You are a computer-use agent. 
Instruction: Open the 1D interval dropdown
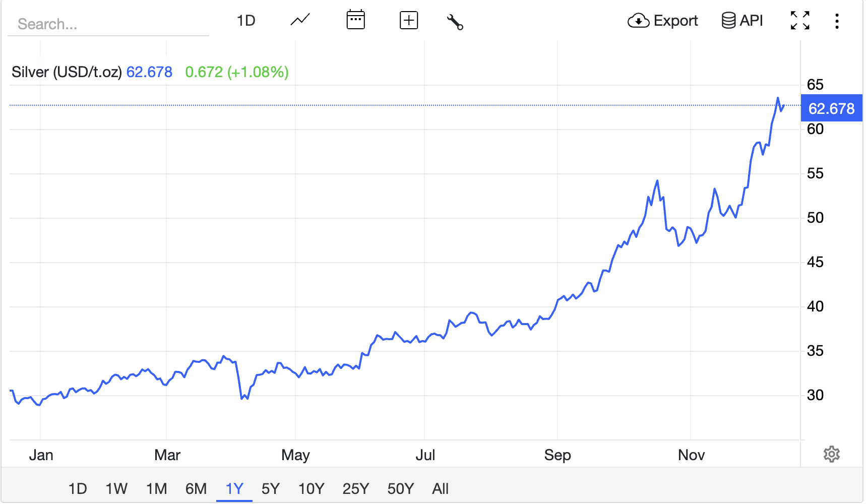(x=246, y=20)
